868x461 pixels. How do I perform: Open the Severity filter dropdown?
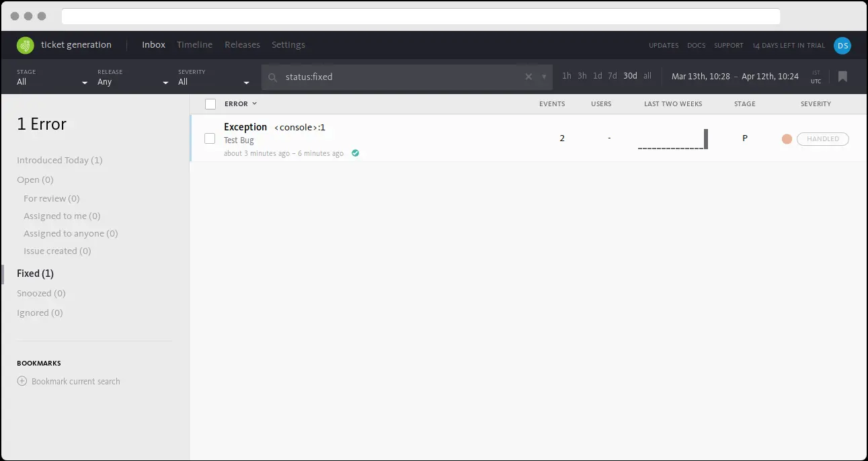click(214, 77)
